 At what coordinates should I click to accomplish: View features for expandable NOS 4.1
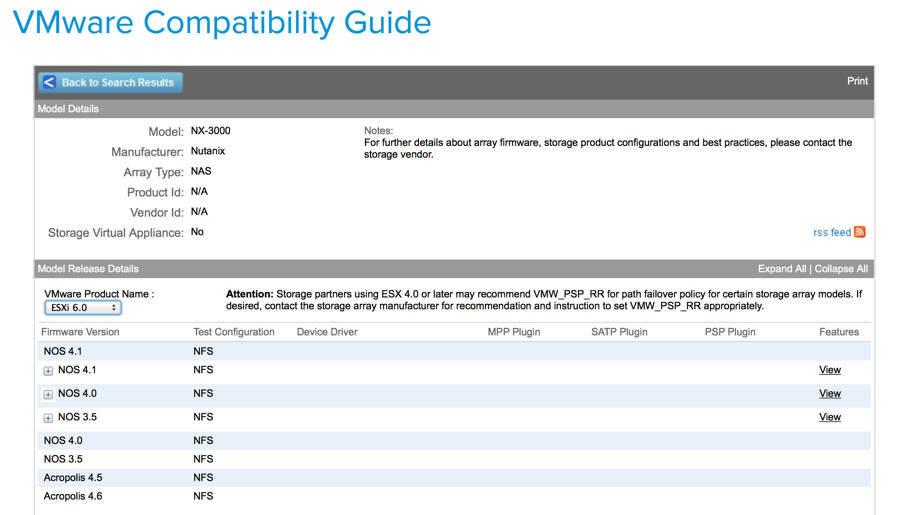tap(829, 370)
